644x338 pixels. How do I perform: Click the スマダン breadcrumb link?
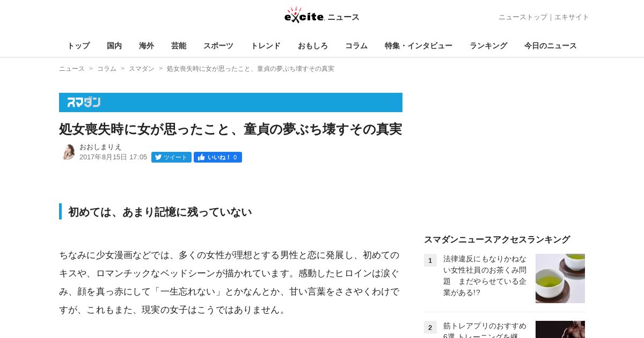[x=142, y=69]
